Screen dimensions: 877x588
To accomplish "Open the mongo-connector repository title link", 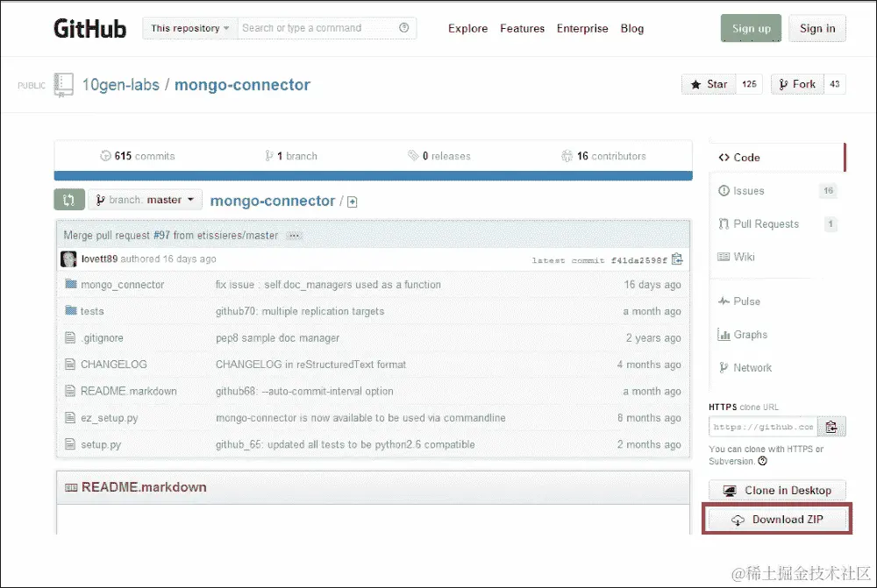I will point(242,85).
